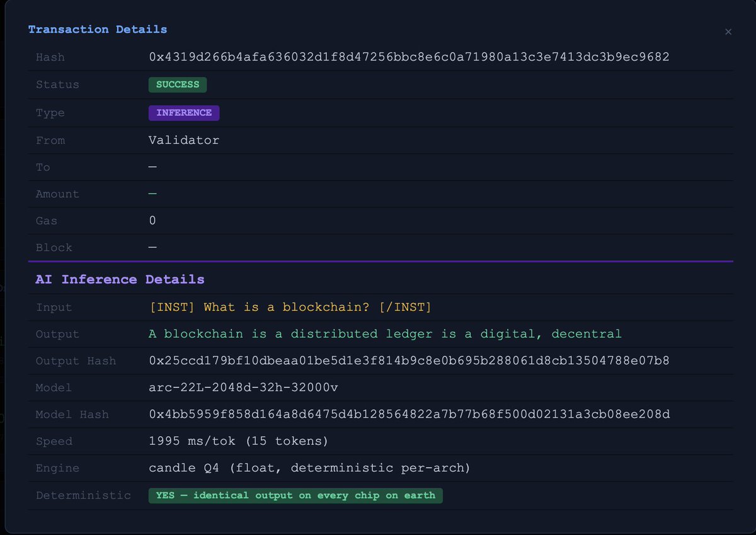Click the model name arc-22L-2048d-32h-32000v

tap(243, 388)
